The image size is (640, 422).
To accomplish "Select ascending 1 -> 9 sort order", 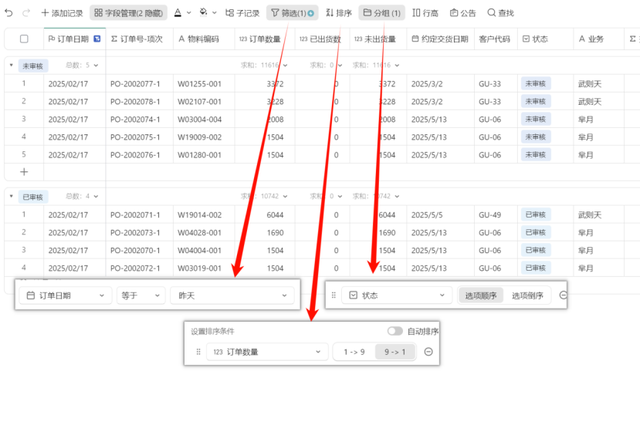I will point(354,352).
